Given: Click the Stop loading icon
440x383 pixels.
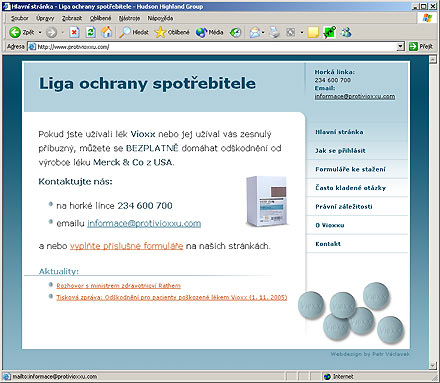Looking at the screenshot, I should coord(74,32).
